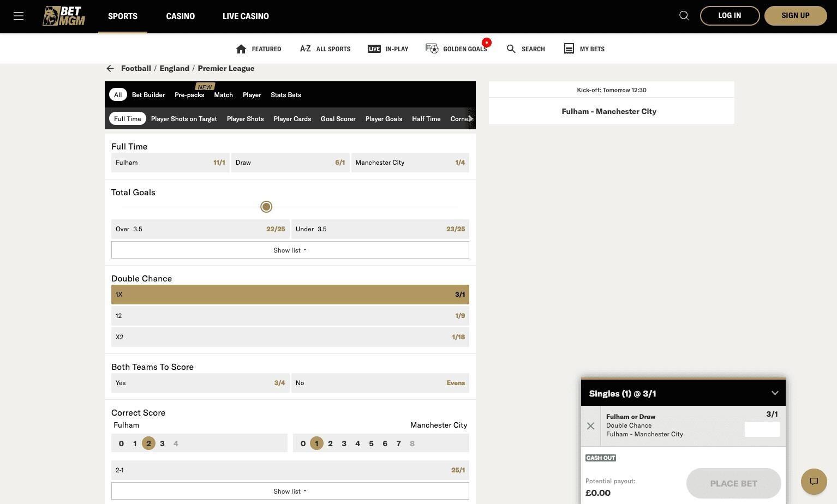Open Player Shots on Target tab

coord(184,119)
